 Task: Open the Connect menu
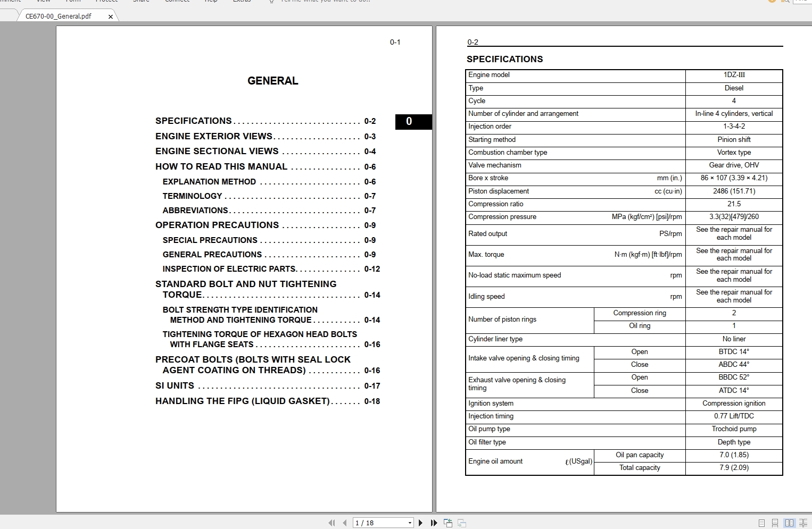coord(177,2)
